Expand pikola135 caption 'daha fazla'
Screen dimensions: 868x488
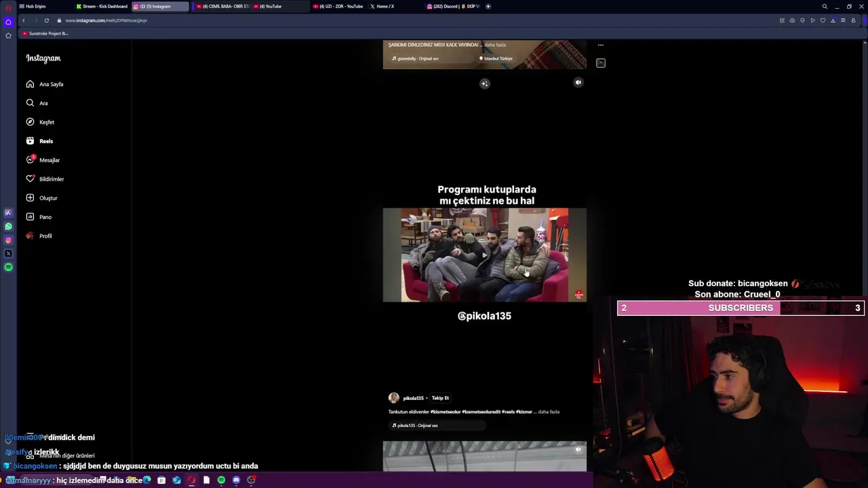549,411
